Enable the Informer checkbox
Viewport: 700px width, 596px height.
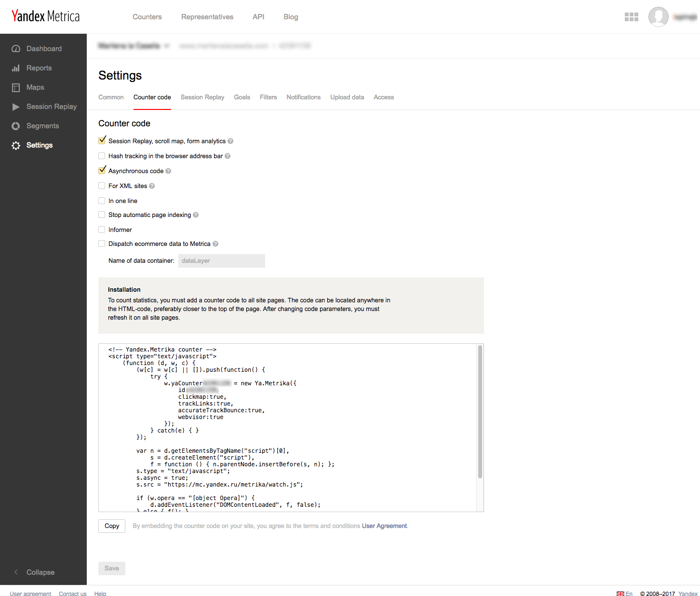[x=102, y=230]
